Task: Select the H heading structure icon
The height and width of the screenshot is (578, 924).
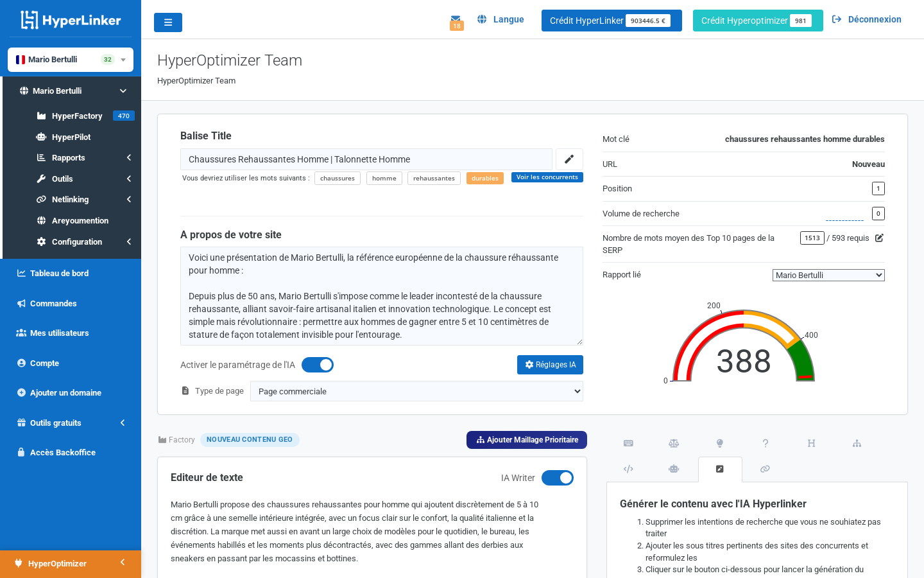Action: [x=811, y=443]
